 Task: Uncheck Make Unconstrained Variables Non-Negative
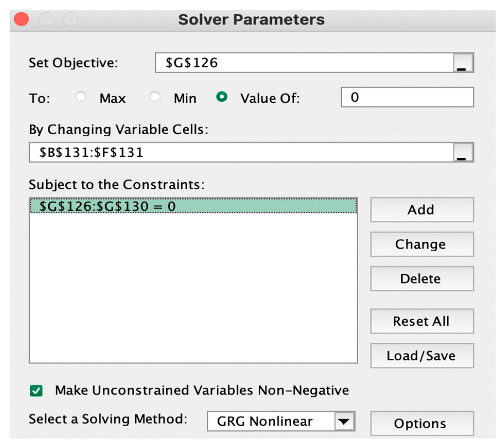36,391
